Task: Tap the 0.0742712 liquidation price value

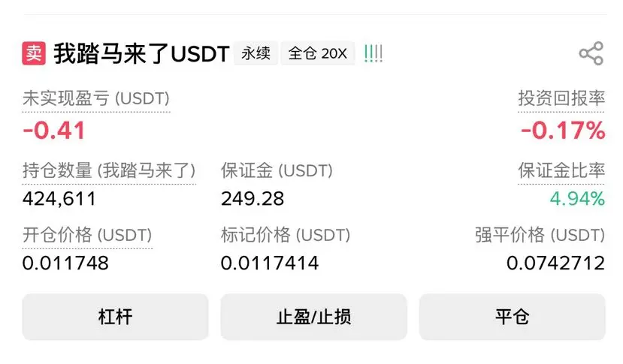Action: (x=556, y=263)
